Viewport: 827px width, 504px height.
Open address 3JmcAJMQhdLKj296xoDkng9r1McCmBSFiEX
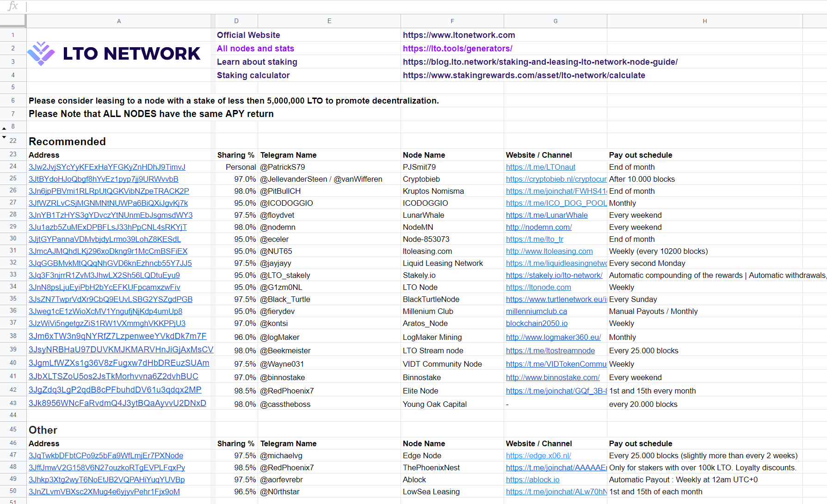(x=108, y=251)
